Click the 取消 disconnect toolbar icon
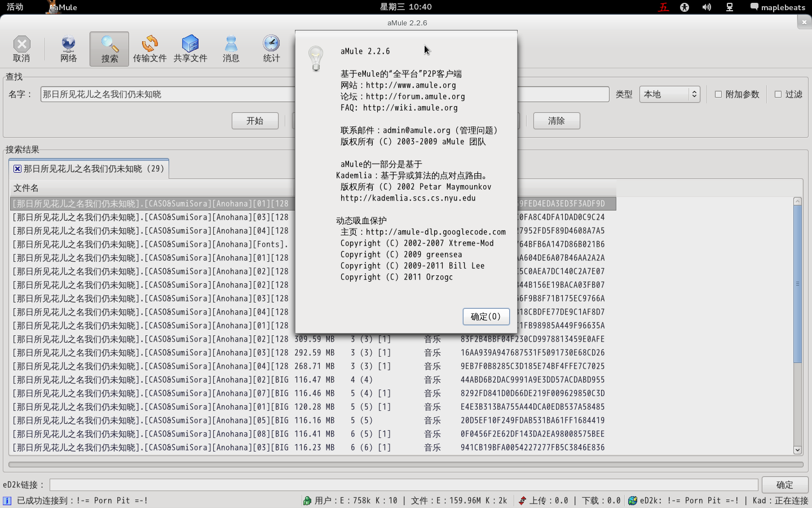812x508 pixels. pyautogui.click(x=21, y=49)
